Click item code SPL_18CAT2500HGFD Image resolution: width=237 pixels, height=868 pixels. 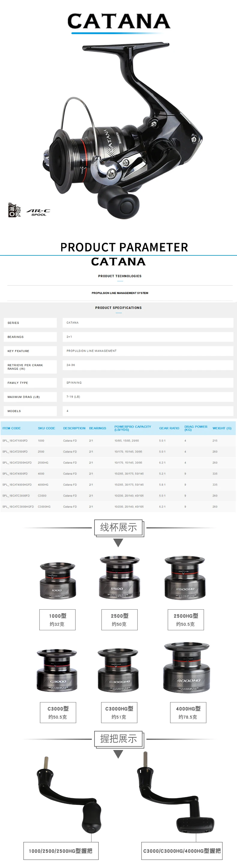pyautogui.click(x=17, y=463)
